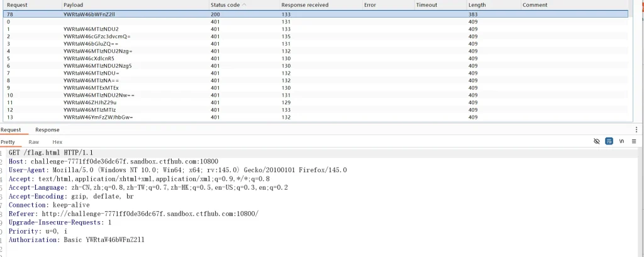Image resolution: width=644 pixels, height=257 pixels.
Task: Select request 78 row with status 200
Action: tap(252, 13)
